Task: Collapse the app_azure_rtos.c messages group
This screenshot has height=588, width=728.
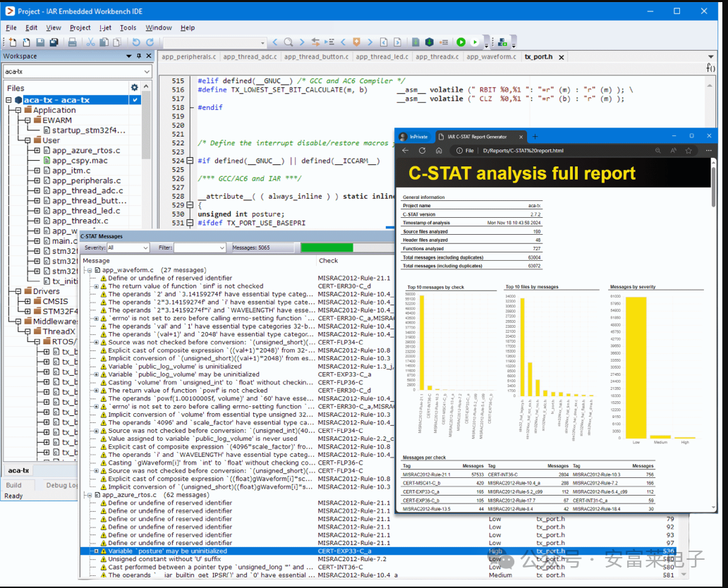Action: 89,495
